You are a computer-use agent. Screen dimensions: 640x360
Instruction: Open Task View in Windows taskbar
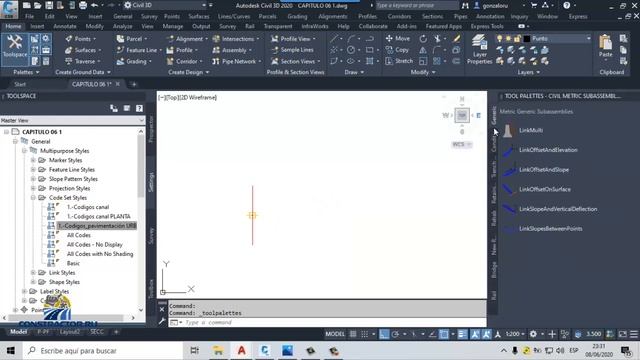(195, 350)
